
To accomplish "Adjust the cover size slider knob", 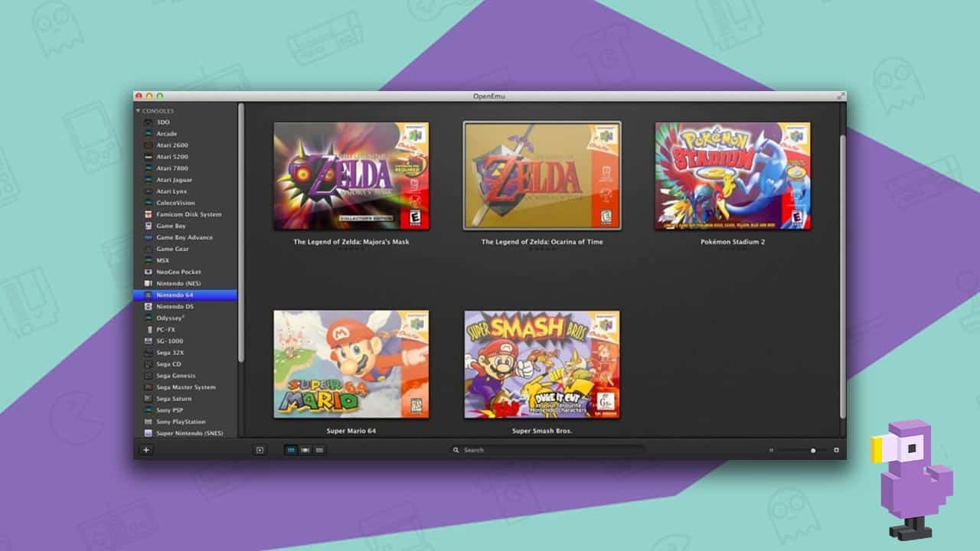I will pyautogui.click(x=813, y=450).
